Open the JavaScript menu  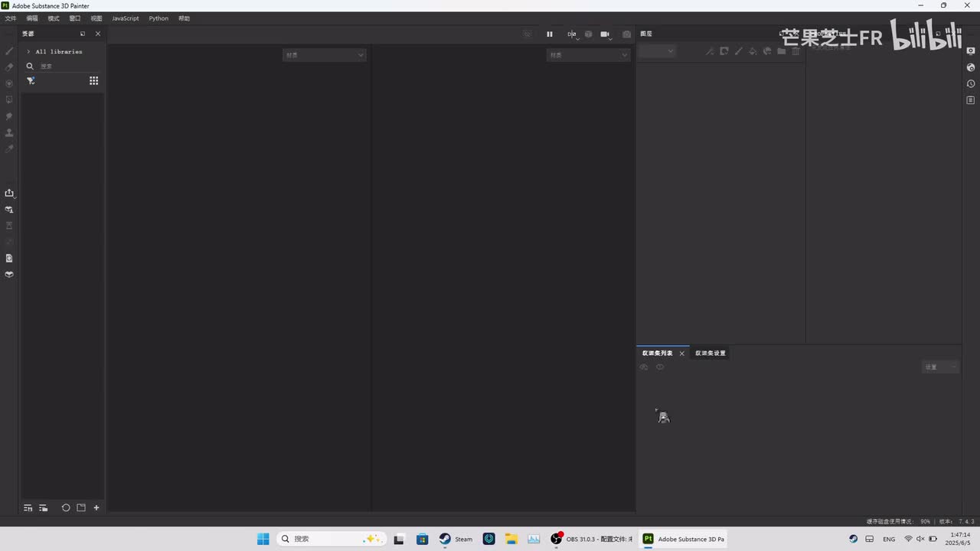pyautogui.click(x=126, y=18)
